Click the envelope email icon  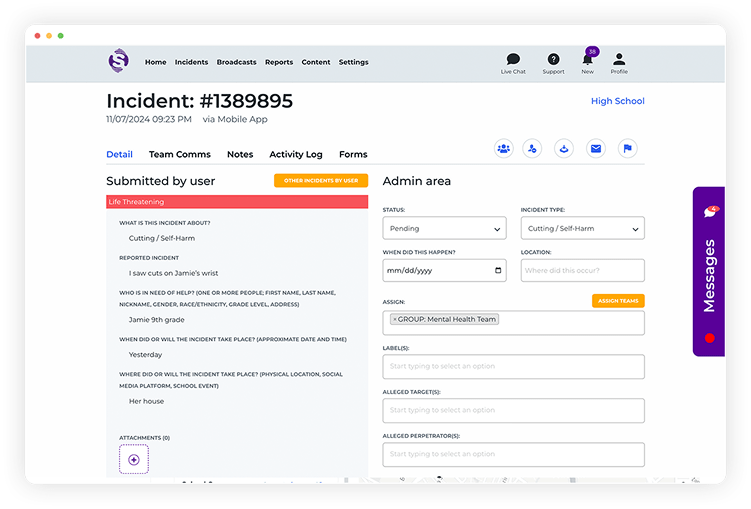[596, 149]
